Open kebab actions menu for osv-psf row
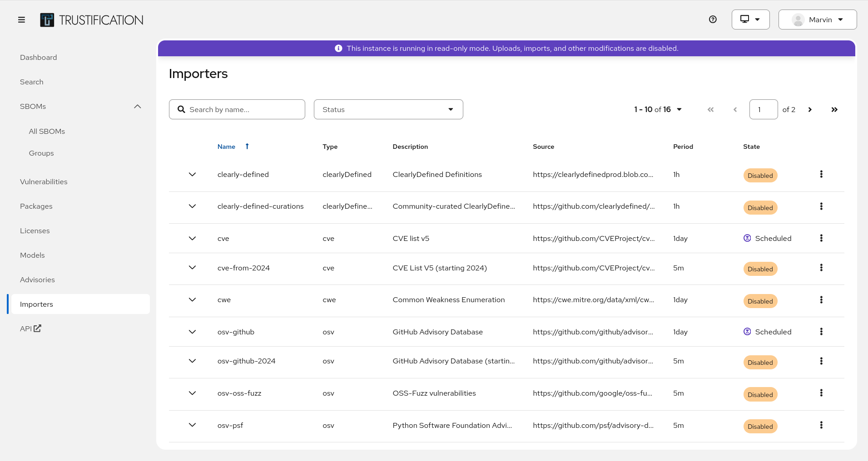 click(821, 425)
